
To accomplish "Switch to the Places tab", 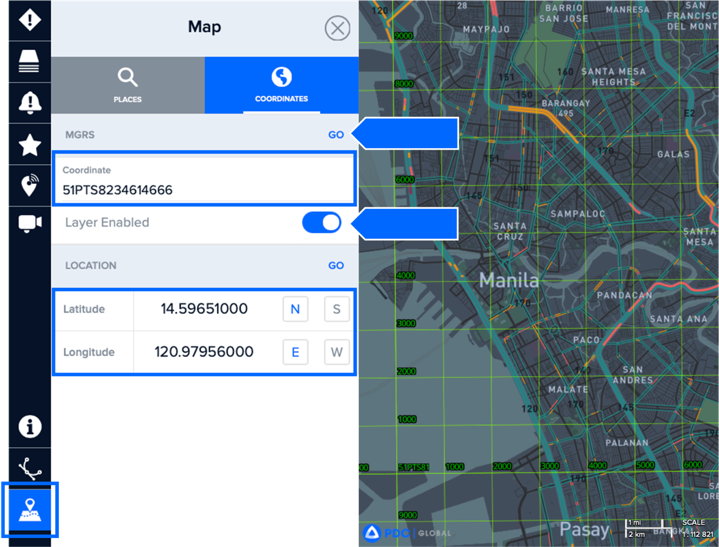I will click(128, 85).
